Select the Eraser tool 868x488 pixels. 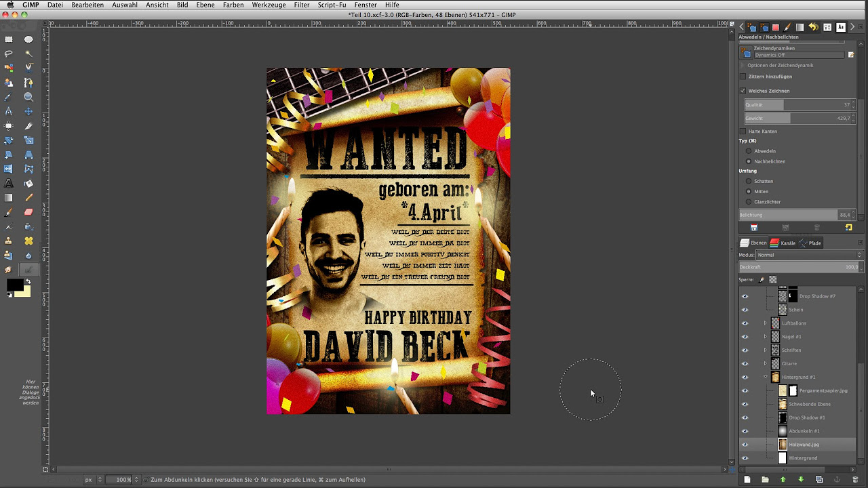[28, 212]
